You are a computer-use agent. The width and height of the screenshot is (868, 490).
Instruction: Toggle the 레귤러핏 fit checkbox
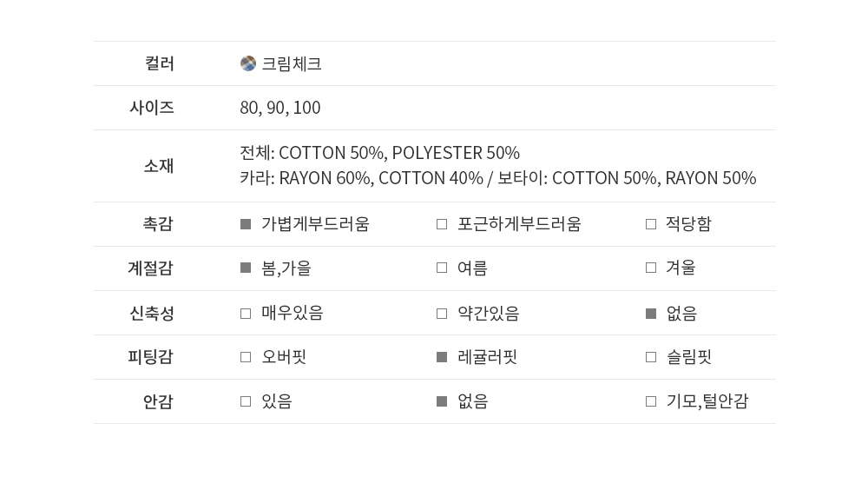pos(442,357)
